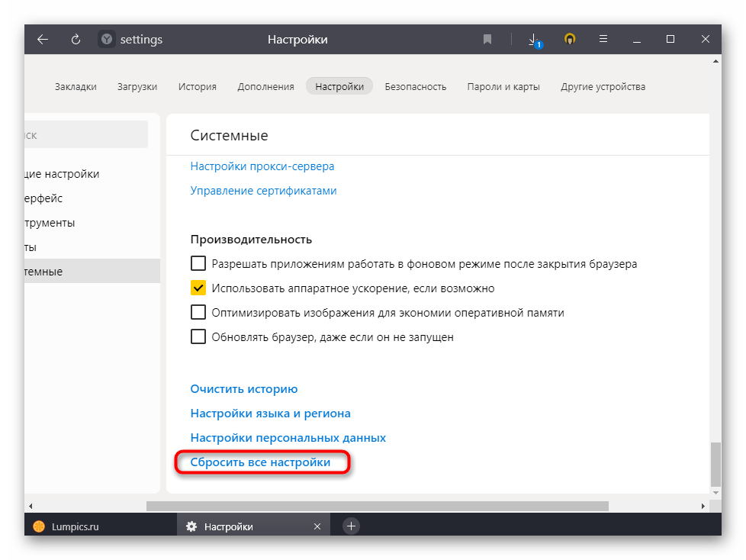Click the vertical scrollbar down arrow

pos(715,493)
